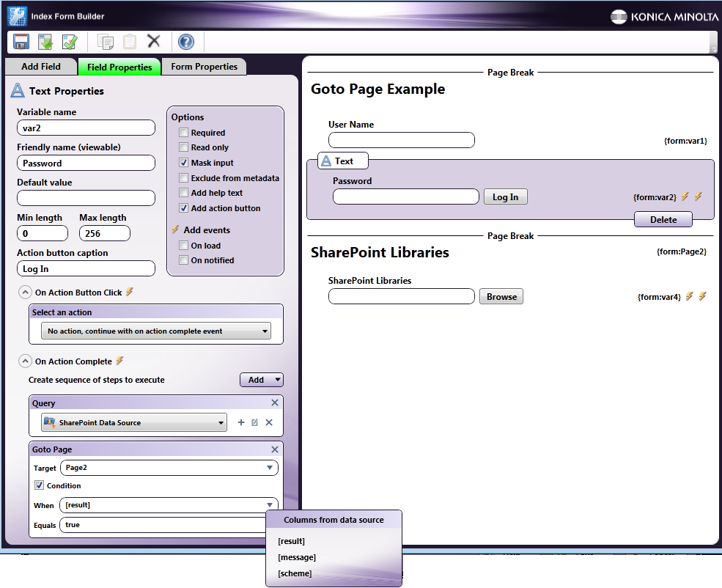Click the remove data source X icon
This screenshot has width=722, height=588.
coord(269,422)
